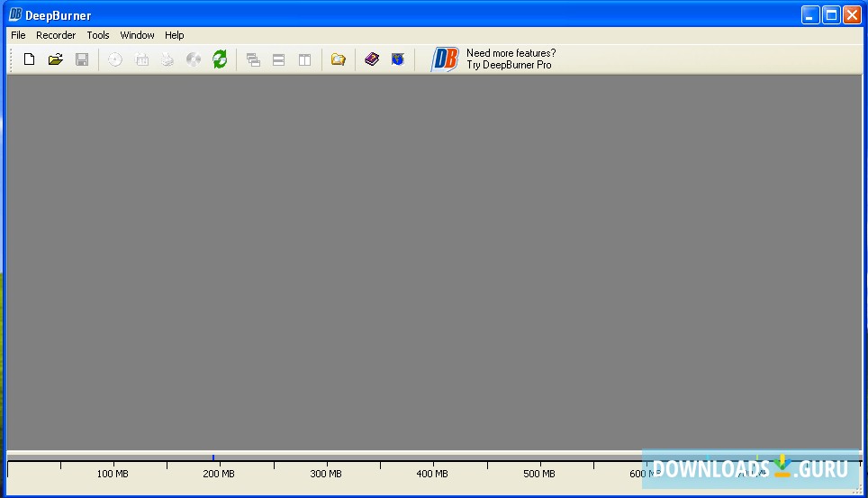The height and width of the screenshot is (498, 868).
Task: Click the 300 MB label on the ruler
Action: click(326, 474)
